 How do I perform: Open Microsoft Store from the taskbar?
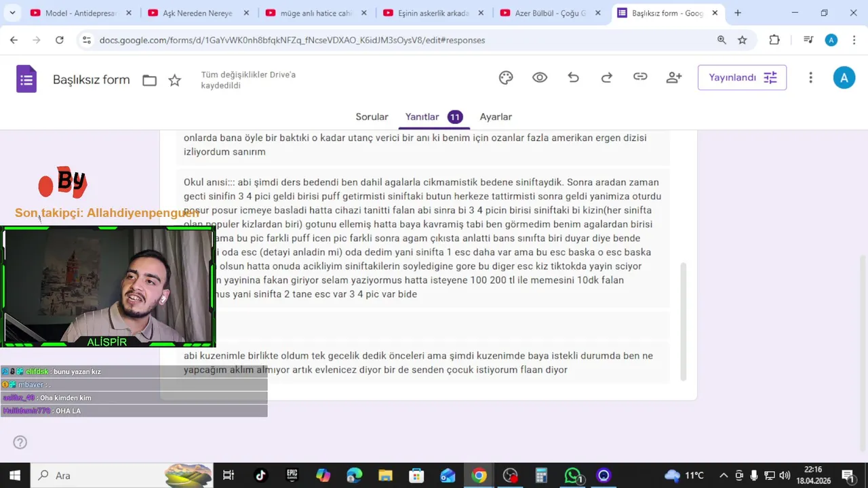point(416,475)
